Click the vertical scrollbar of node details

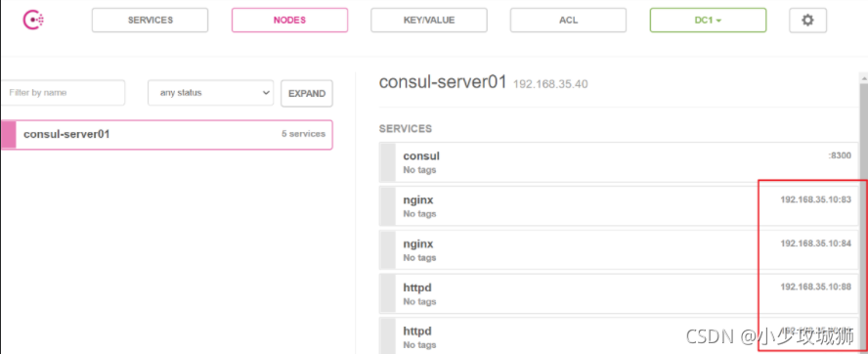pyautogui.click(x=863, y=213)
